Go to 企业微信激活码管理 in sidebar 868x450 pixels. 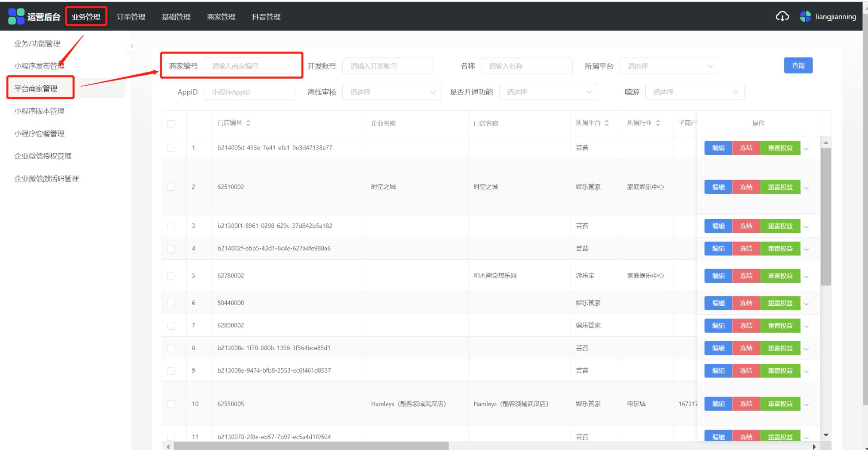[x=46, y=179]
